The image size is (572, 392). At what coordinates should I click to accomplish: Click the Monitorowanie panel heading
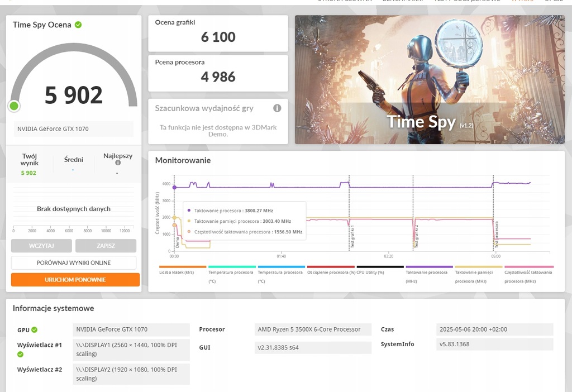click(183, 160)
